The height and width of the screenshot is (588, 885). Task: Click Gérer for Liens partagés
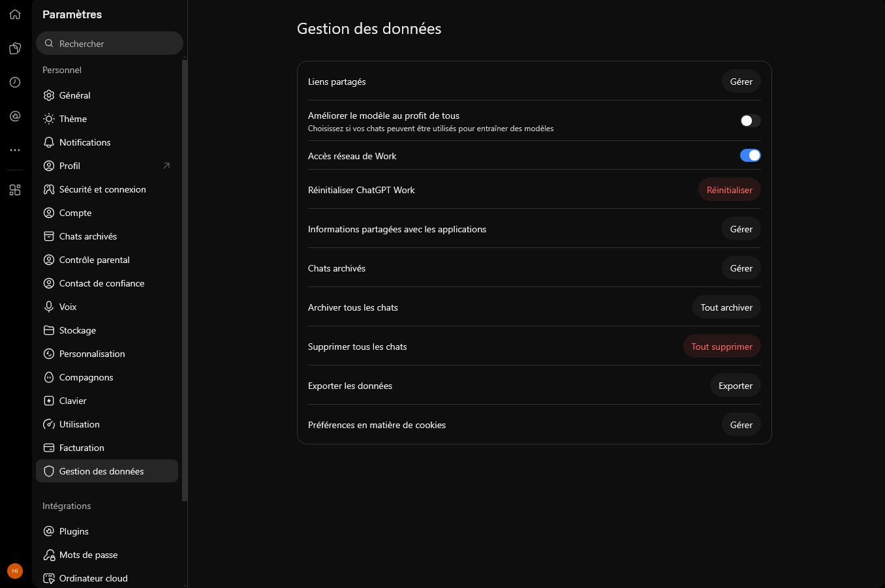[741, 82]
